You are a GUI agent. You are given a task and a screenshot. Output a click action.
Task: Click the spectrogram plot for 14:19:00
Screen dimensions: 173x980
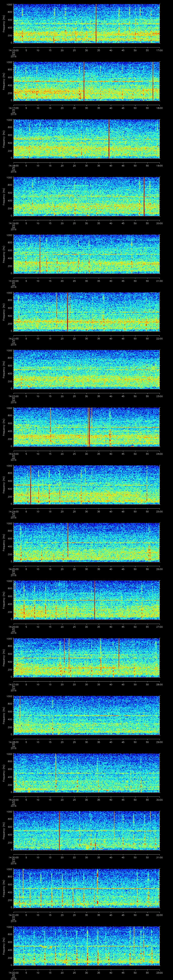86,196
